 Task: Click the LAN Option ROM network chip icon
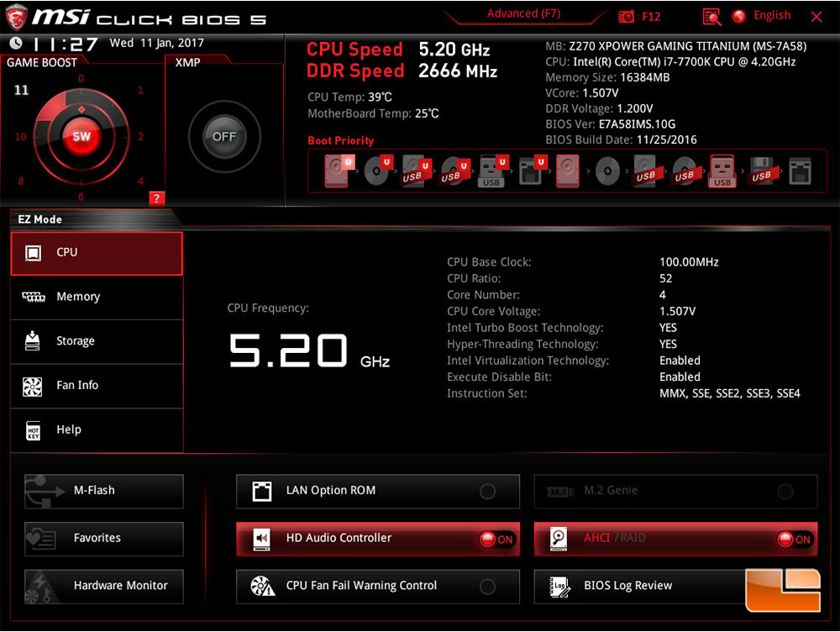262,491
